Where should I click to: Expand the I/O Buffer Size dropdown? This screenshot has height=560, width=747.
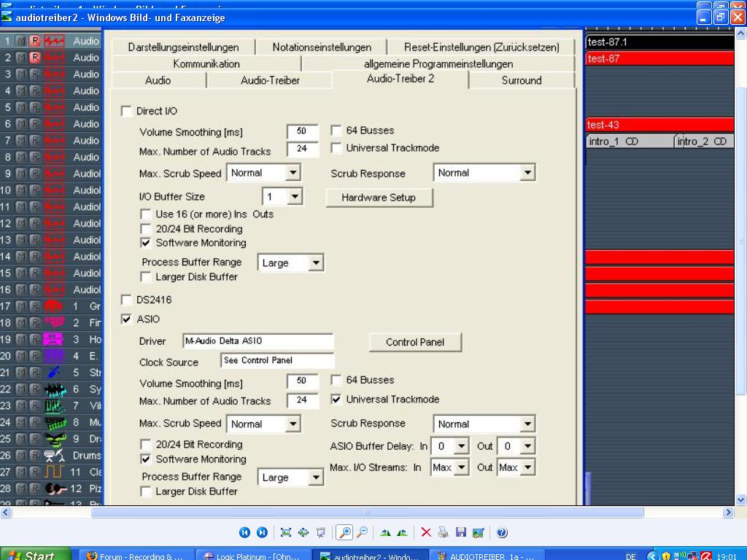[295, 196]
